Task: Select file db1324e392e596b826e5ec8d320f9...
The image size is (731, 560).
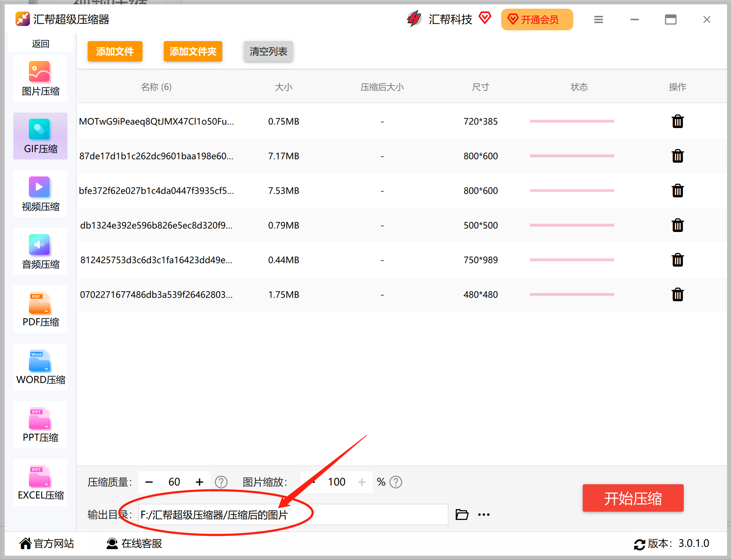Action: coord(156,226)
